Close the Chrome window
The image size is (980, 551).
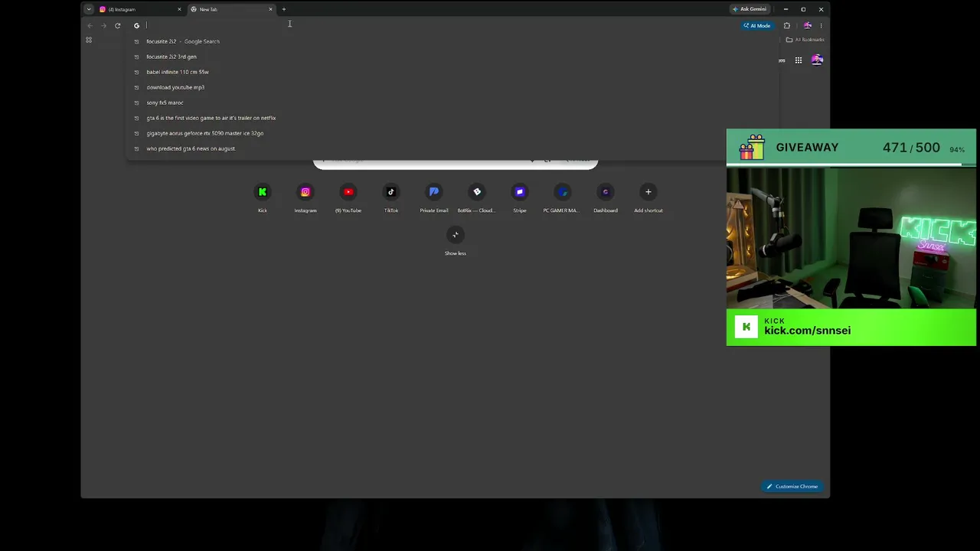(x=821, y=9)
